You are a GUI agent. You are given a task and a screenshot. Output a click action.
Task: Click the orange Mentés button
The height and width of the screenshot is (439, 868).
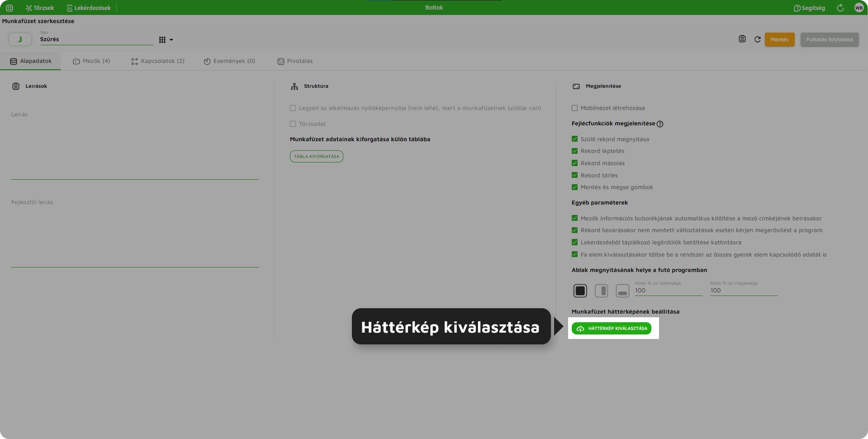[779, 39]
